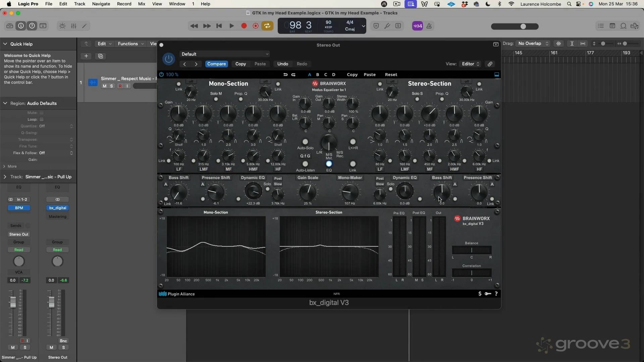Open the plugin question mark help

[496, 294]
